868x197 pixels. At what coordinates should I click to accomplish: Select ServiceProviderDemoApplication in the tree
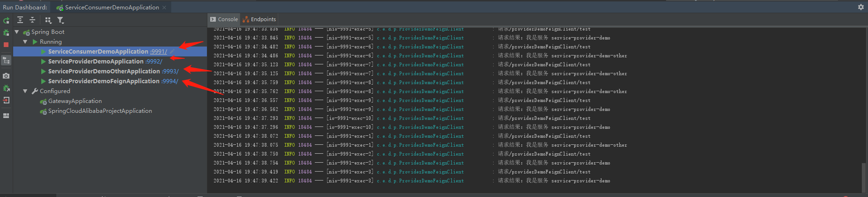[96, 62]
